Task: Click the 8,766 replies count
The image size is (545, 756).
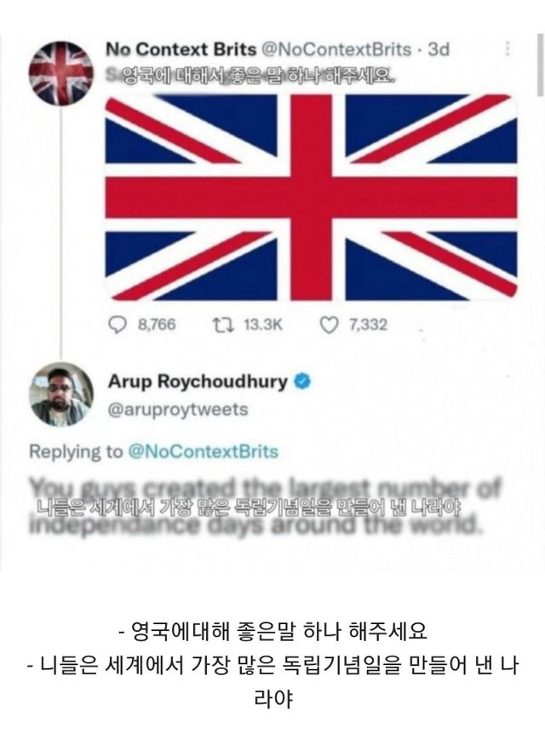Action: 157,324
